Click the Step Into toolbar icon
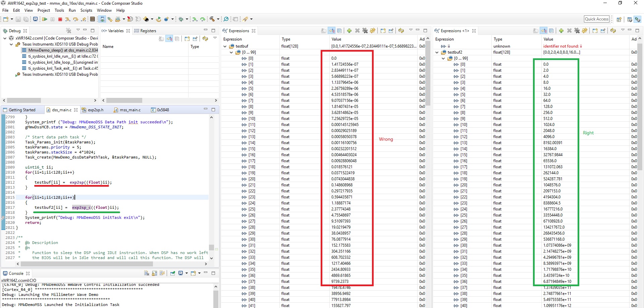Screen dimensions: 644x308 click(68, 19)
